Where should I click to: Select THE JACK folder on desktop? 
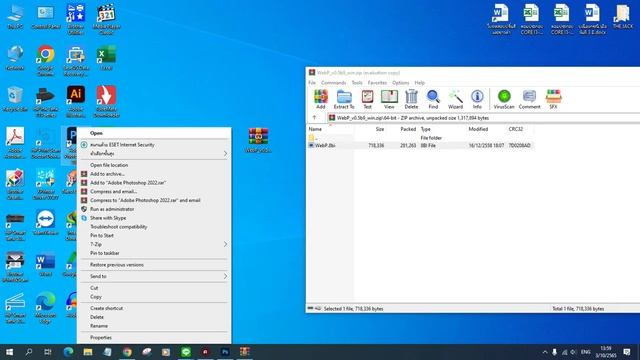click(x=623, y=16)
